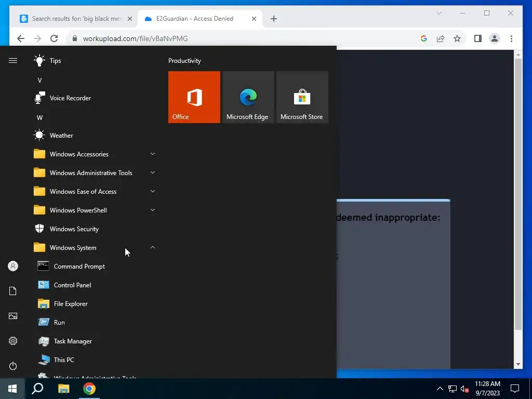Open the Microsoft Store tile
The image size is (532, 399).
(x=302, y=97)
